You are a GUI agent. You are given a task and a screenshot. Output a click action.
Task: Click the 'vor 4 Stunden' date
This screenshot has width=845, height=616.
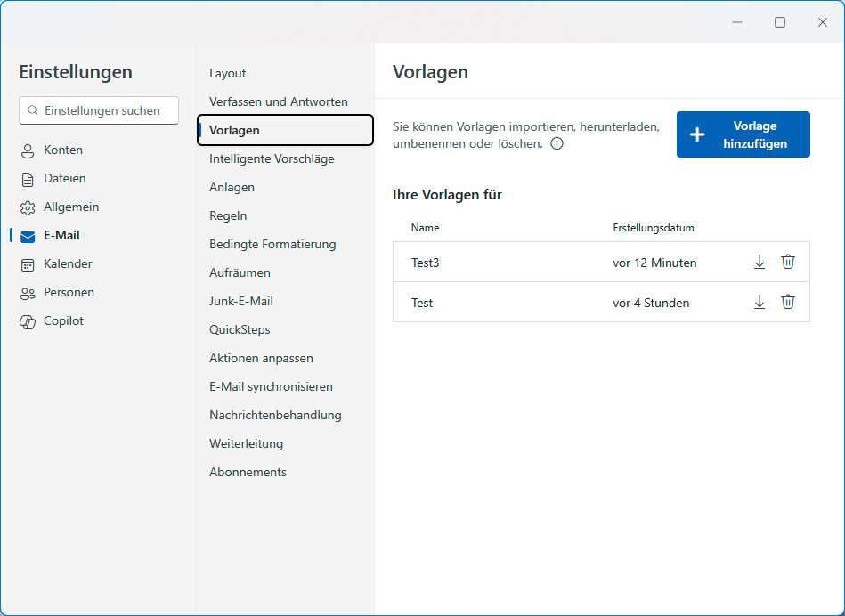pyautogui.click(x=651, y=303)
